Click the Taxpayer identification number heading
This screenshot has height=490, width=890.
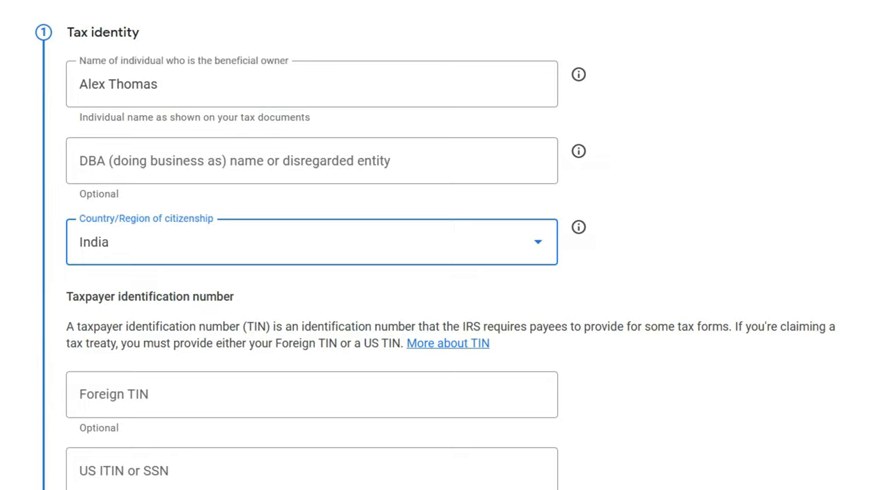point(150,297)
